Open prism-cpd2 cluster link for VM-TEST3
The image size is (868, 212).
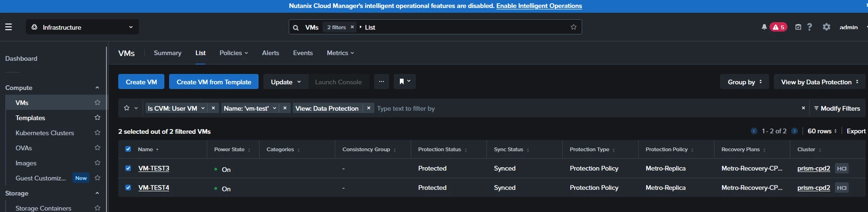(813, 168)
